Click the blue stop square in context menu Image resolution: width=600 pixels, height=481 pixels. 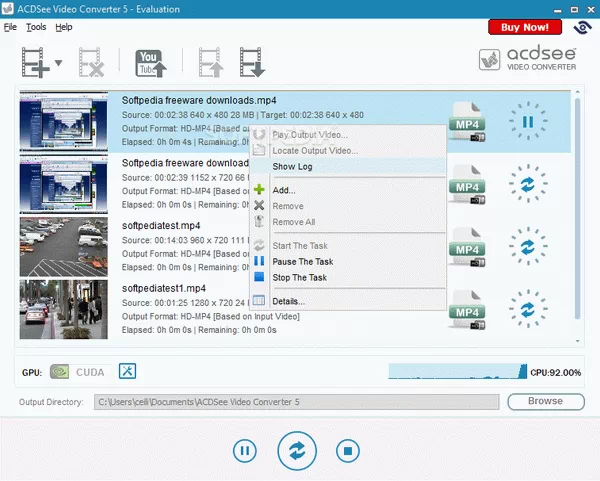[x=259, y=277]
